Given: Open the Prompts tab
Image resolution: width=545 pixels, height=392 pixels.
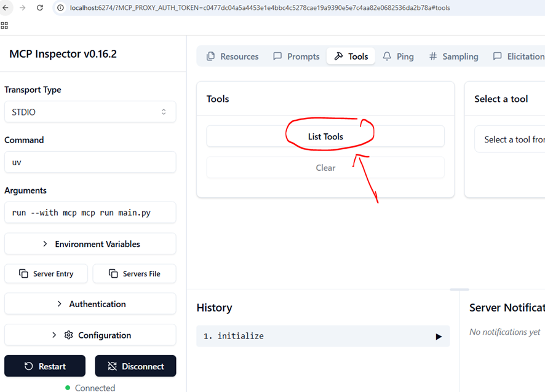Looking at the screenshot, I should coord(296,57).
